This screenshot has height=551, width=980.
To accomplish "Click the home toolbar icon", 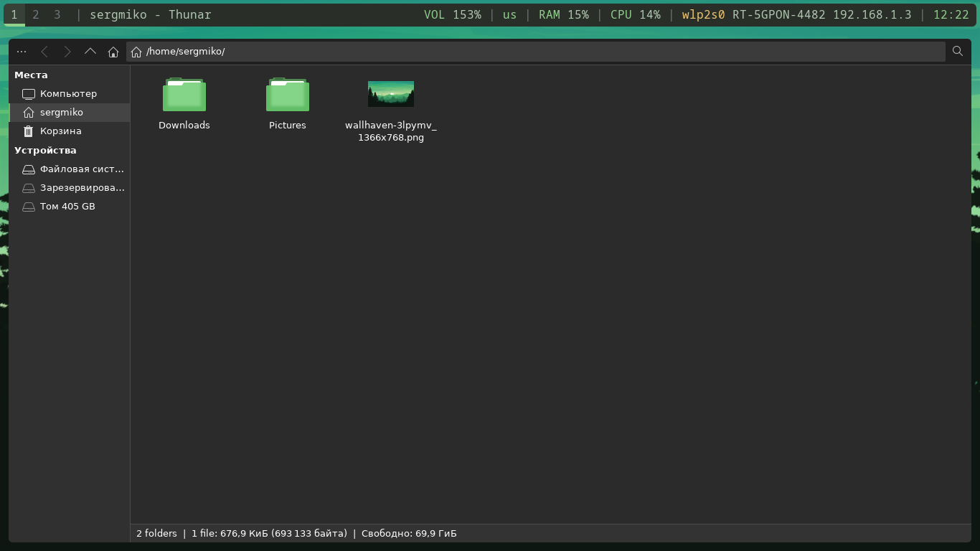I will [113, 52].
